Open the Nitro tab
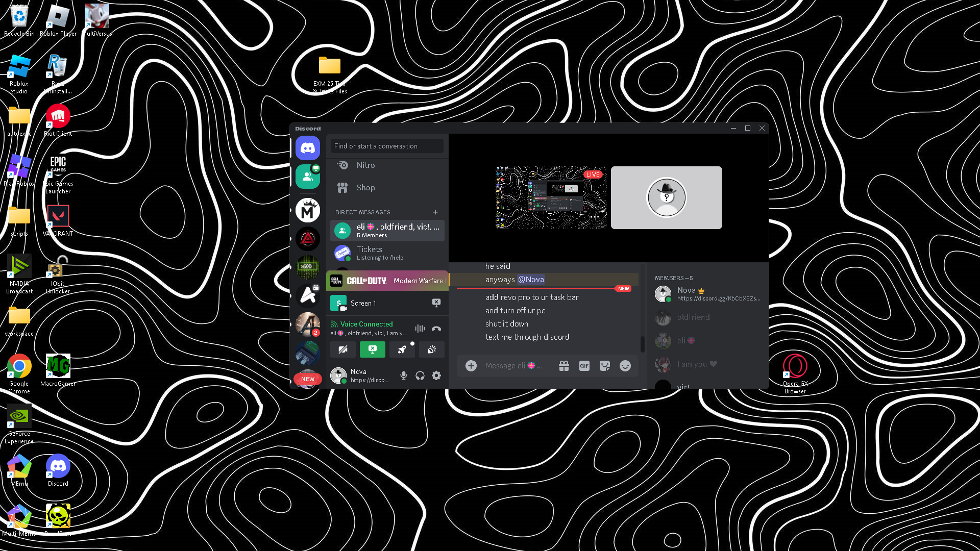 pos(365,165)
